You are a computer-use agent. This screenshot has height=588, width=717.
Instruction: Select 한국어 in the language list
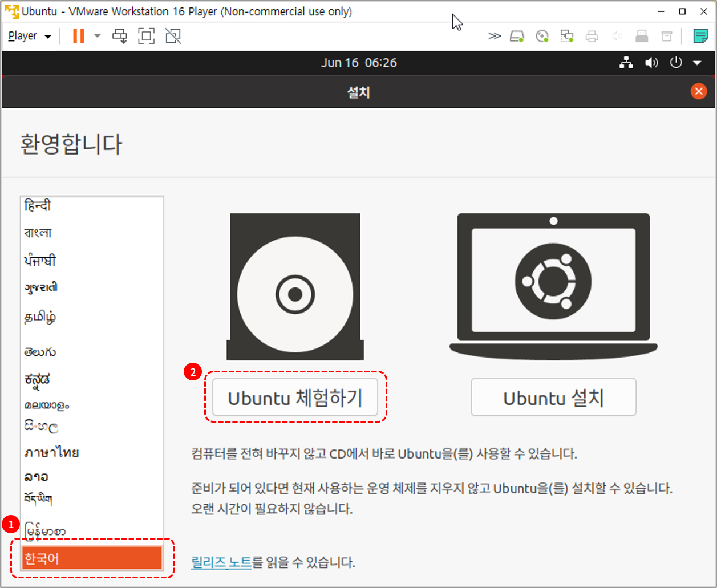click(92, 558)
